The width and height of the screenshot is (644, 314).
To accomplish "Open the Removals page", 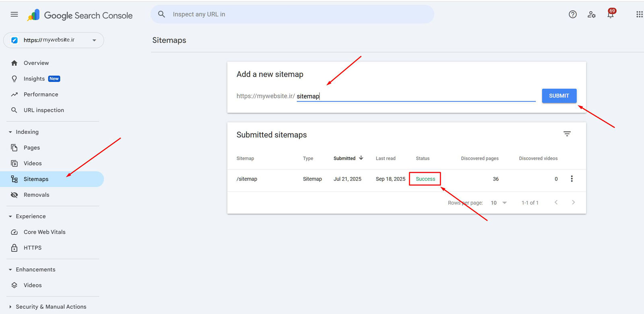I will pos(36,195).
